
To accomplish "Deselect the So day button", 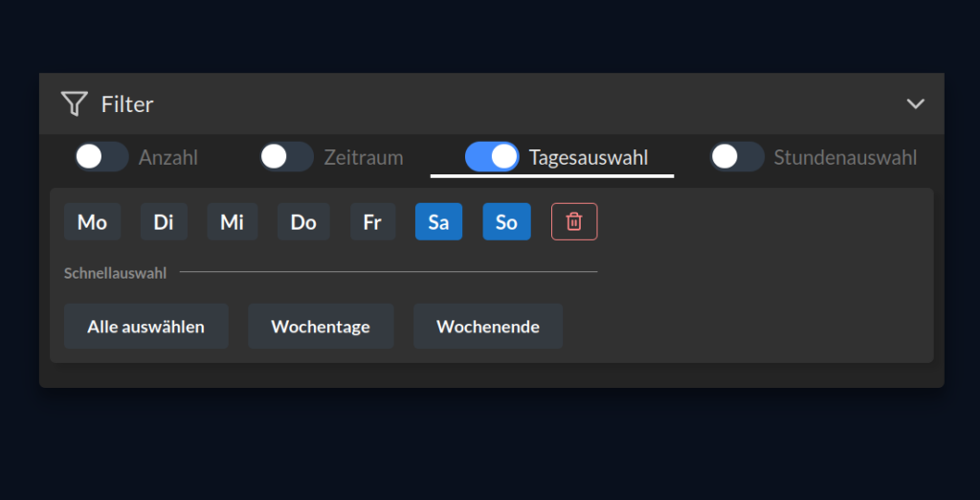I will (x=506, y=222).
